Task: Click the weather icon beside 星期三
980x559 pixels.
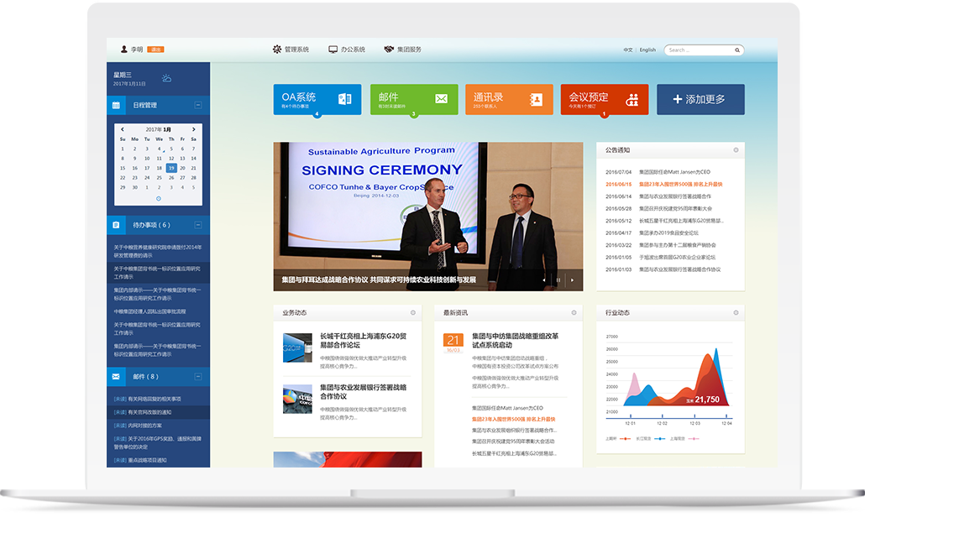Action: tap(166, 78)
